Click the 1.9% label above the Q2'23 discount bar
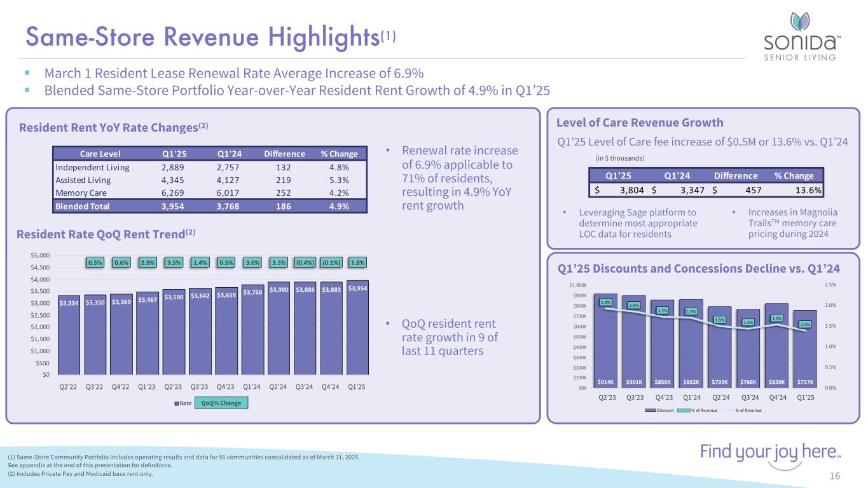The height and width of the screenshot is (488, 868). [x=604, y=302]
